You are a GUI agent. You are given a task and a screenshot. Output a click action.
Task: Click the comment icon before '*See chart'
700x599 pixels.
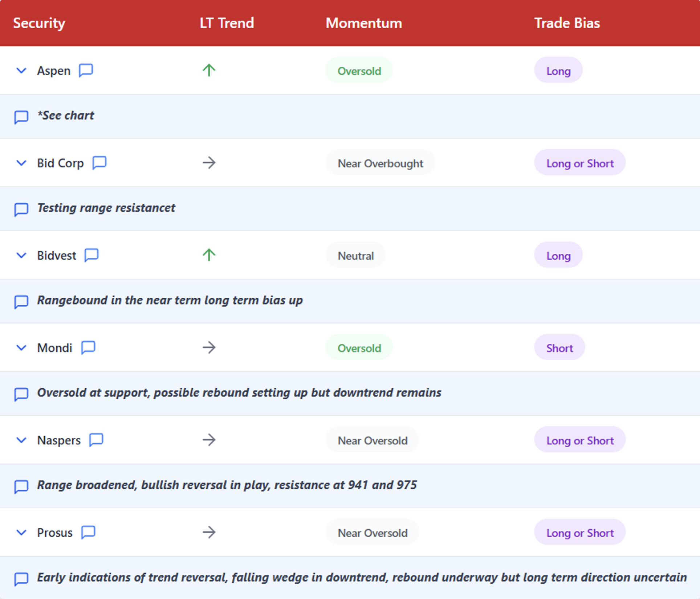[x=21, y=117]
